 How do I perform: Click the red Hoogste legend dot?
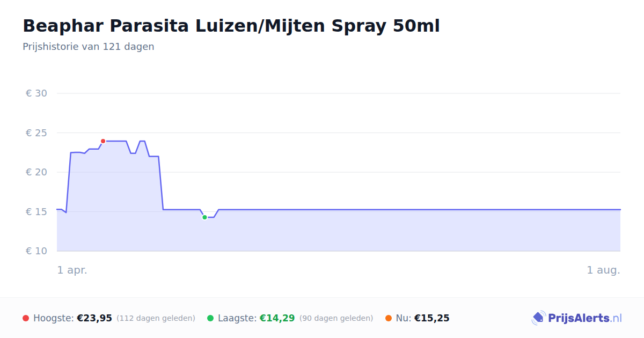26,318
